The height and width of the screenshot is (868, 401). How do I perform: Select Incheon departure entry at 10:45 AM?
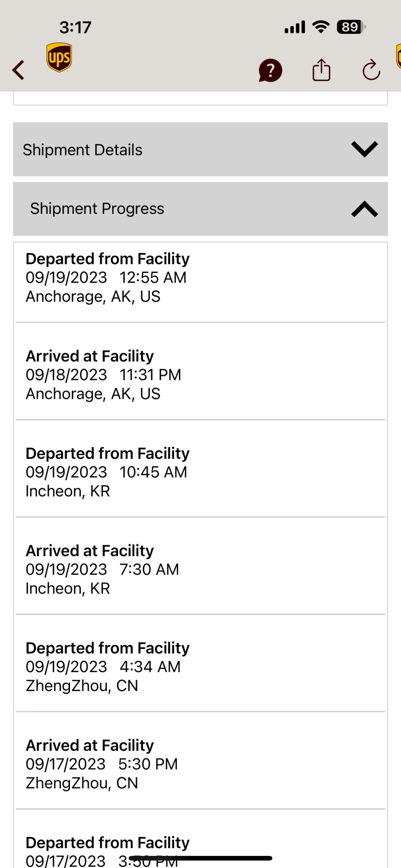pos(107,472)
